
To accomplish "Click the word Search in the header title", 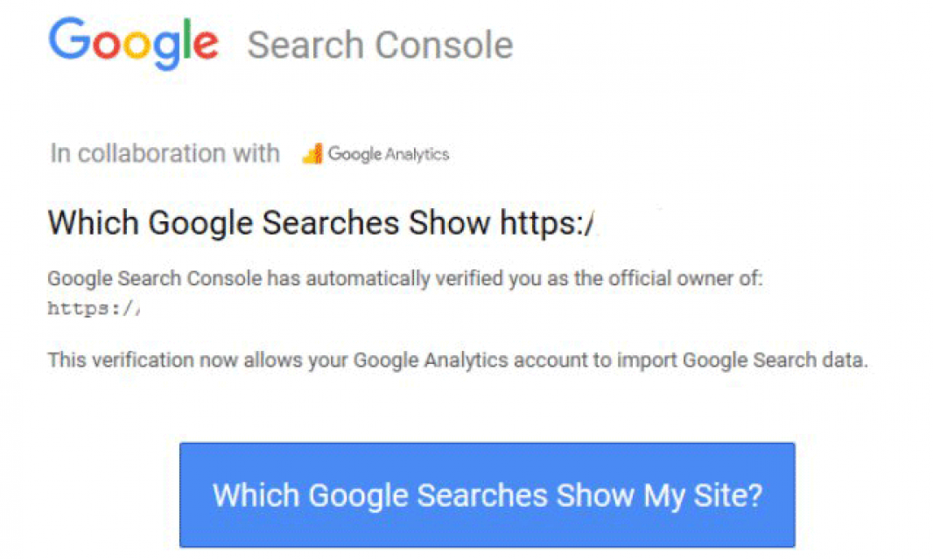I will point(305,45).
